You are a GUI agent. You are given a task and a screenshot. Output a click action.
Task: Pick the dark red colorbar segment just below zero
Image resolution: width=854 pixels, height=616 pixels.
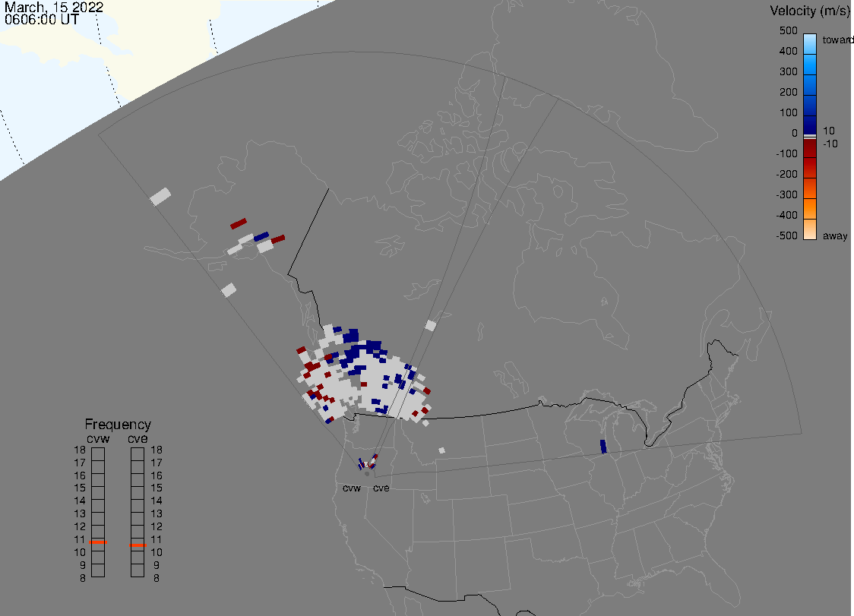click(x=810, y=148)
